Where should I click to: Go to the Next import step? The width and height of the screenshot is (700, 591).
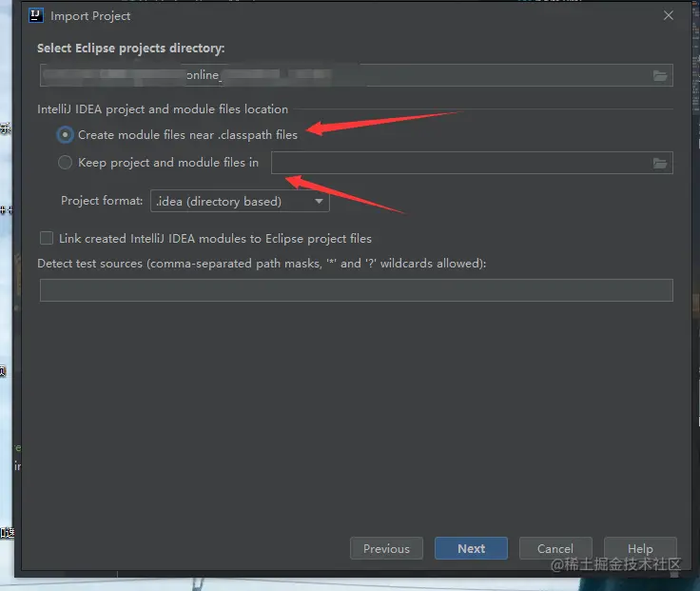[x=471, y=548]
